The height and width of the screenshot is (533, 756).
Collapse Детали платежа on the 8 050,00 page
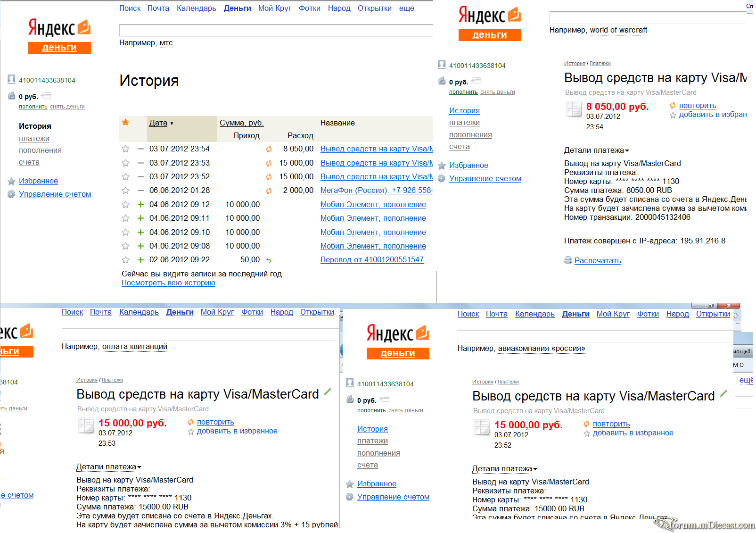[596, 150]
